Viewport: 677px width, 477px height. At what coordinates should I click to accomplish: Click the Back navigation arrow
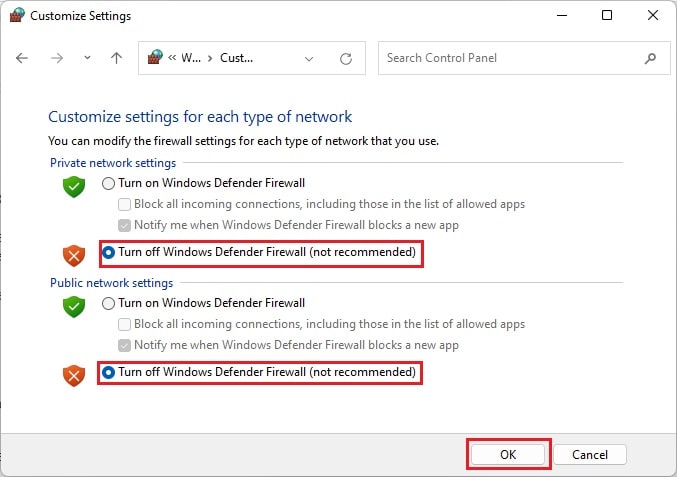click(22, 58)
